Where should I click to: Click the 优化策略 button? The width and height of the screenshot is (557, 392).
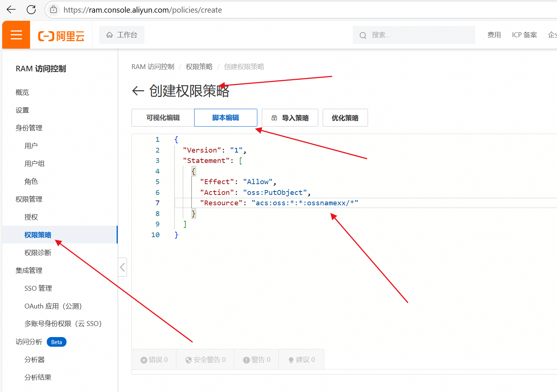(x=345, y=118)
